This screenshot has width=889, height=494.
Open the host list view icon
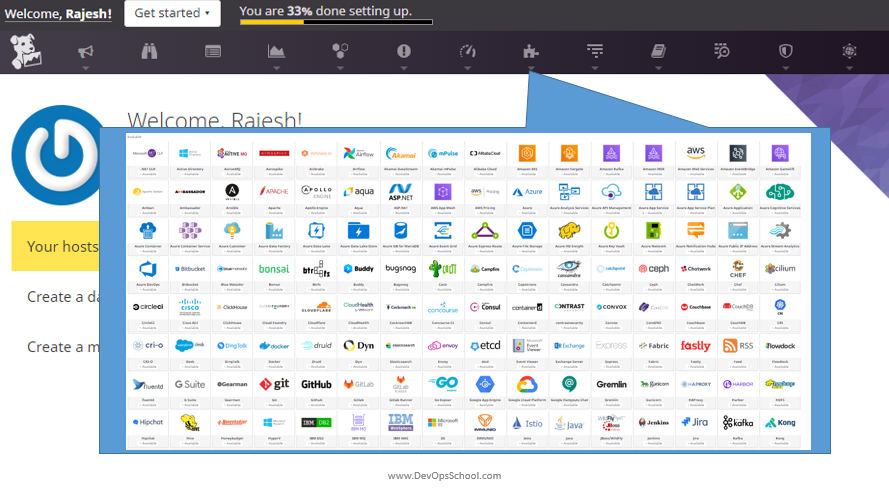pyautogui.click(x=213, y=51)
